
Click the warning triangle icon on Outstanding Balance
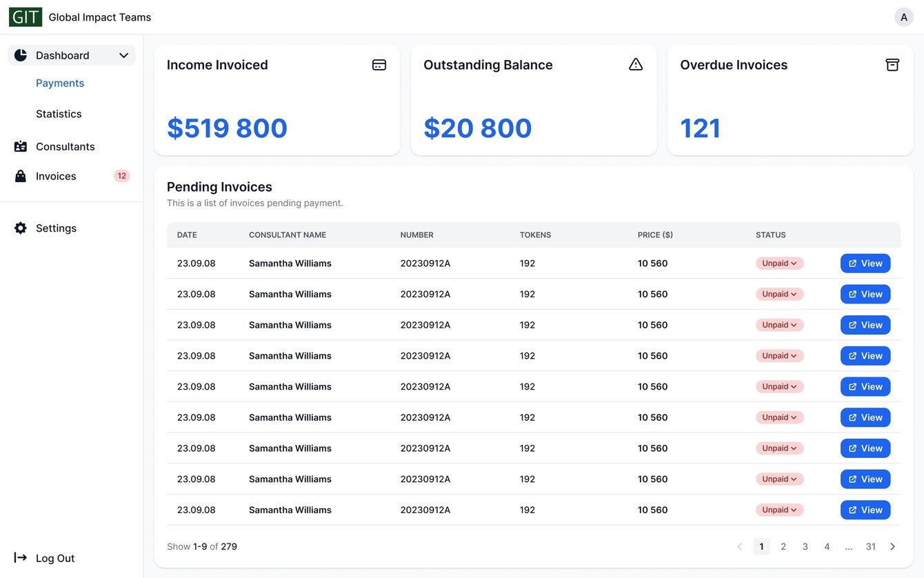pos(636,65)
